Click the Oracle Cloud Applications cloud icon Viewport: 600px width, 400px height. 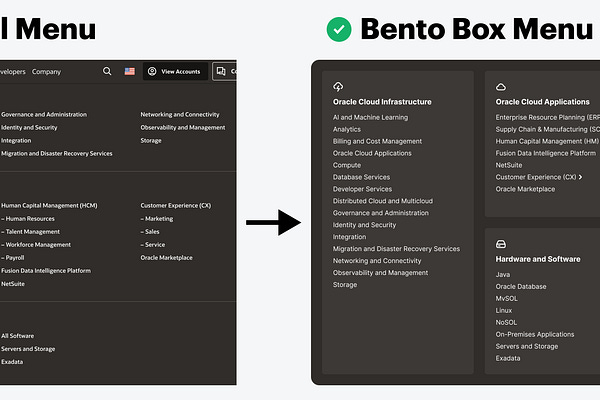(501, 87)
